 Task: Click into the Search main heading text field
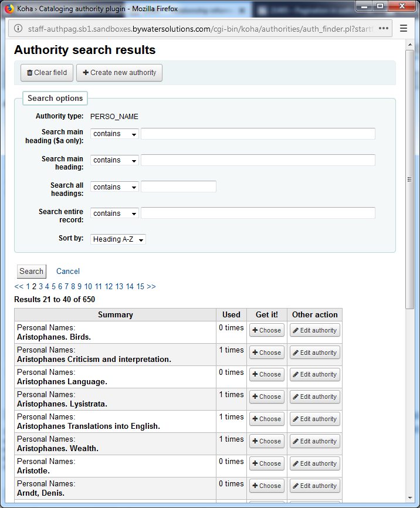pos(258,160)
